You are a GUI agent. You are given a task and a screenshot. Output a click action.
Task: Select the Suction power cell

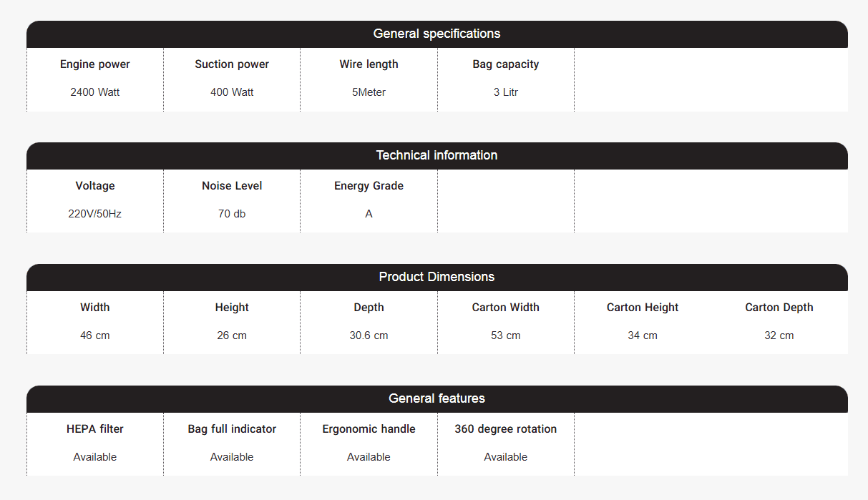tap(232, 79)
